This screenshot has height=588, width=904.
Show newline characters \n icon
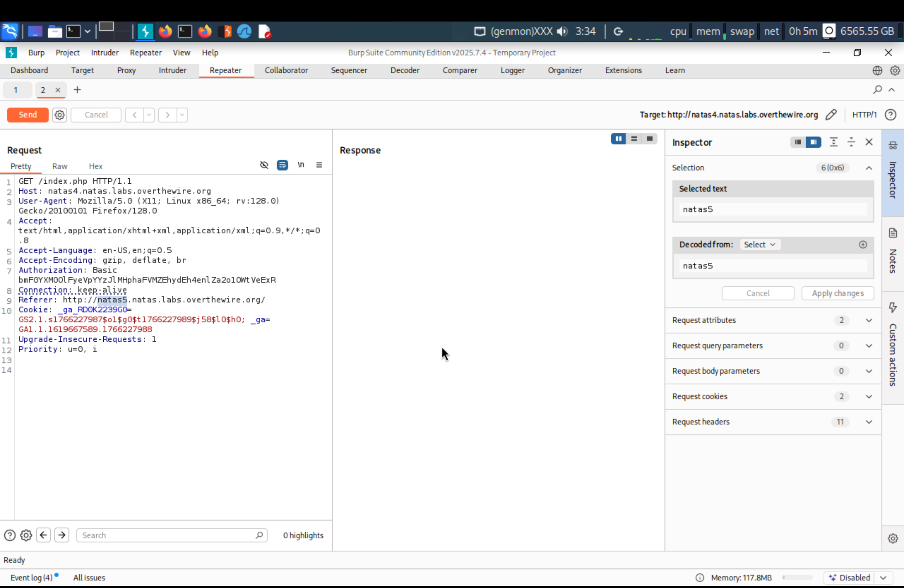tap(301, 165)
